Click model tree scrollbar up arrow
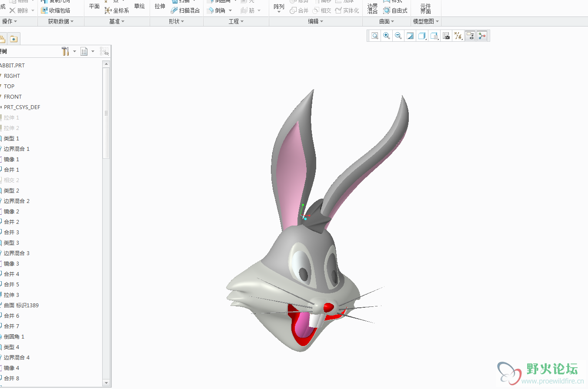 tap(106, 64)
